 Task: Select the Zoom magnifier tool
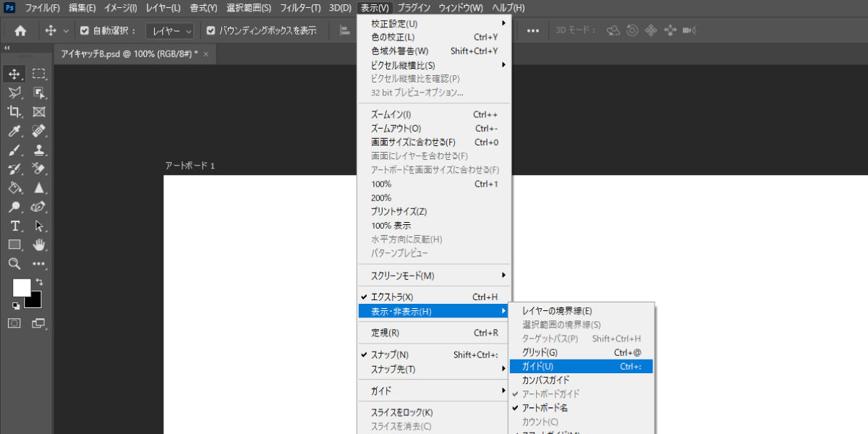(x=14, y=263)
